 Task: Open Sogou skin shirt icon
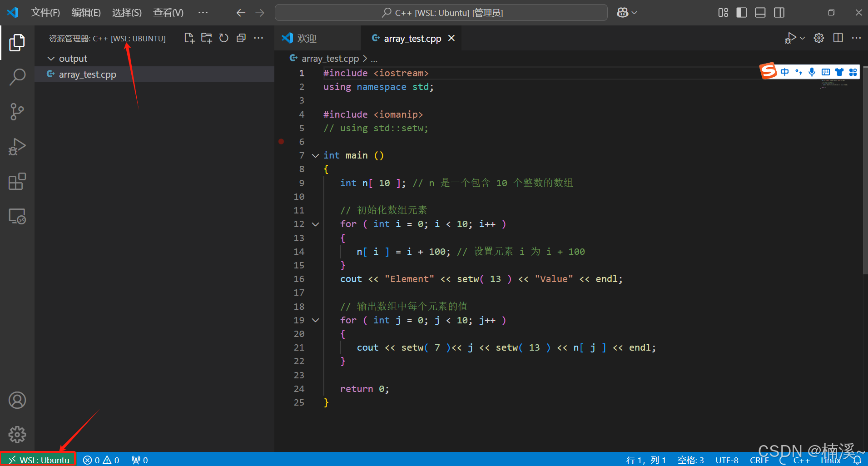[x=839, y=72]
